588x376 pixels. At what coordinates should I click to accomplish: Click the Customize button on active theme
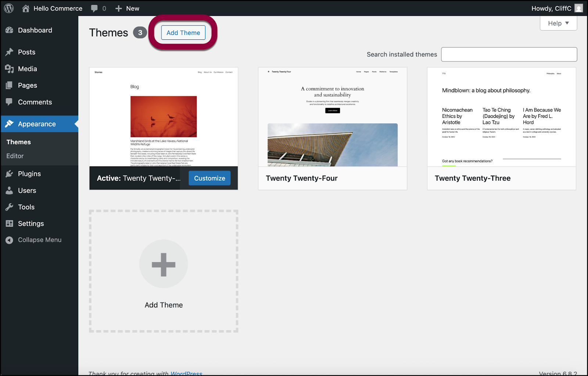click(x=209, y=178)
